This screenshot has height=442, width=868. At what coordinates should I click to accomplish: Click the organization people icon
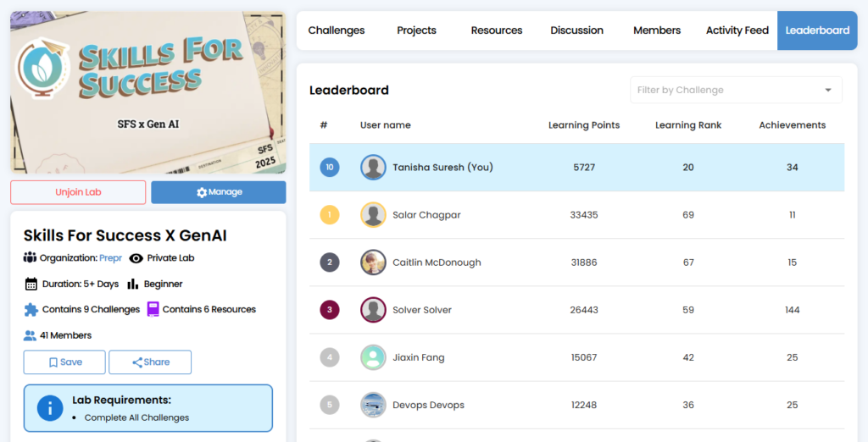(30, 257)
